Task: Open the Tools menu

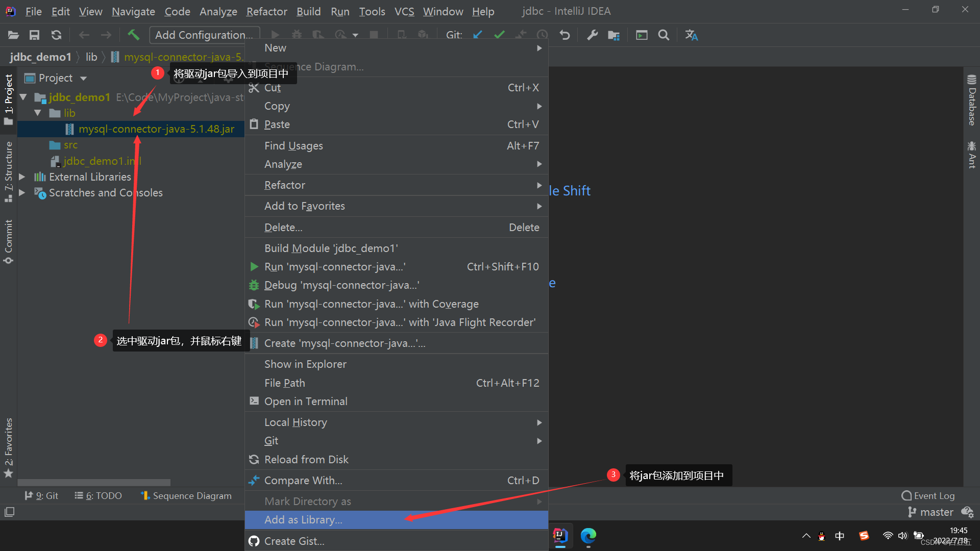Action: (x=372, y=11)
